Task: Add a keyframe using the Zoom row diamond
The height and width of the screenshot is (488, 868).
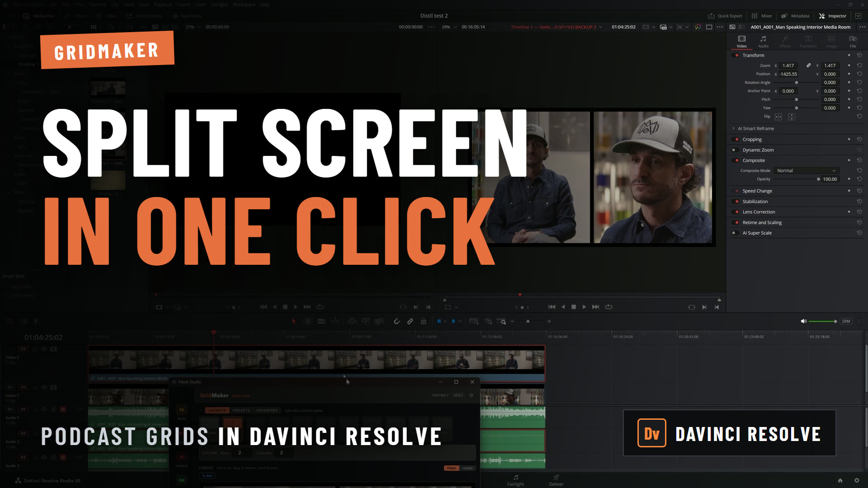Action: [x=849, y=66]
